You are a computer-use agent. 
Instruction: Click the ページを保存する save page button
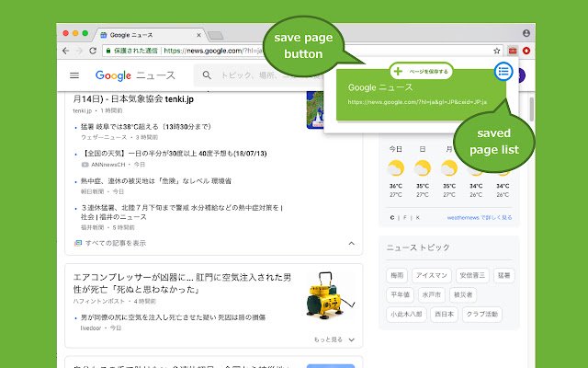[x=421, y=72]
